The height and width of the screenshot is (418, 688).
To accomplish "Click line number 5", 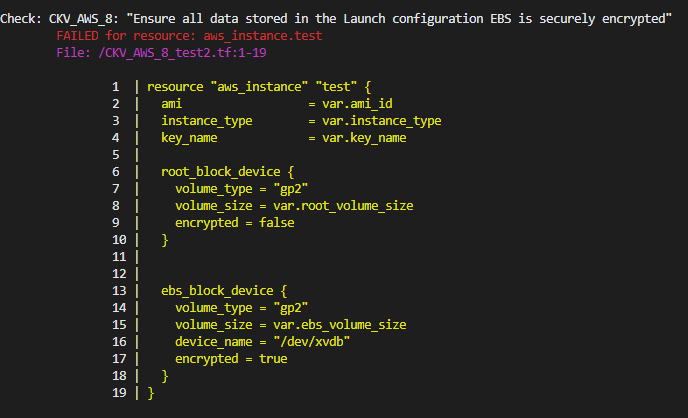I will [115, 155].
